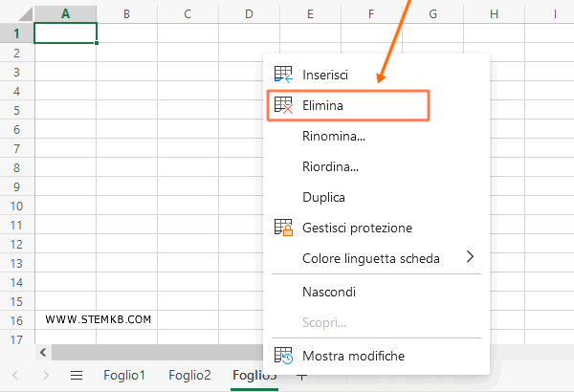Switch to the Foglio2 tab
Image resolution: width=574 pixels, height=392 pixels.
pyautogui.click(x=189, y=375)
